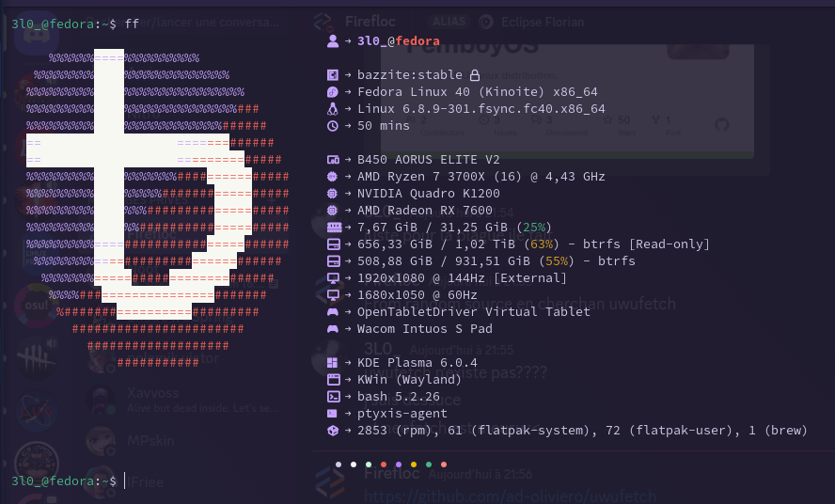The image size is (835, 504).
Task: Click the window icon beside KWin (Wayland)
Action: click(x=334, y=380)
